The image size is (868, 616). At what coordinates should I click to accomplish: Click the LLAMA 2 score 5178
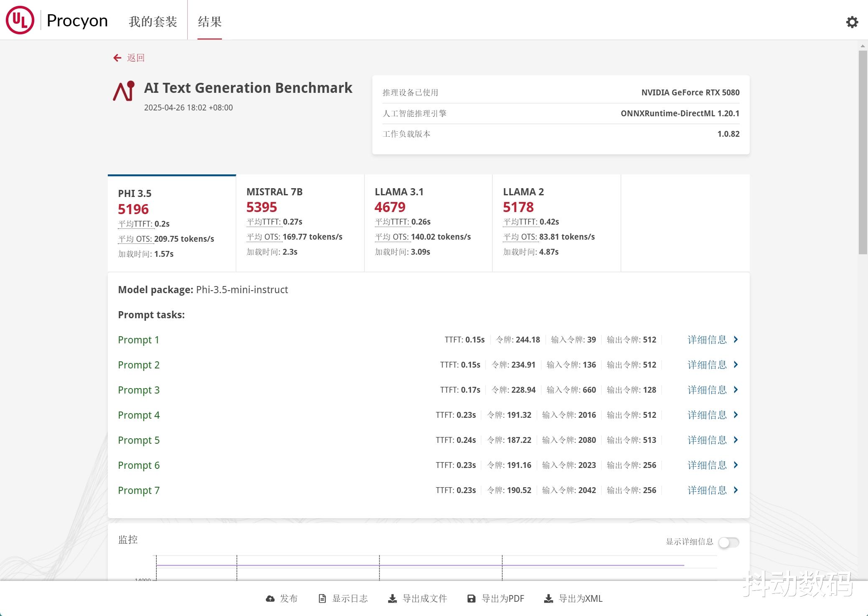(x=518, y=207)
